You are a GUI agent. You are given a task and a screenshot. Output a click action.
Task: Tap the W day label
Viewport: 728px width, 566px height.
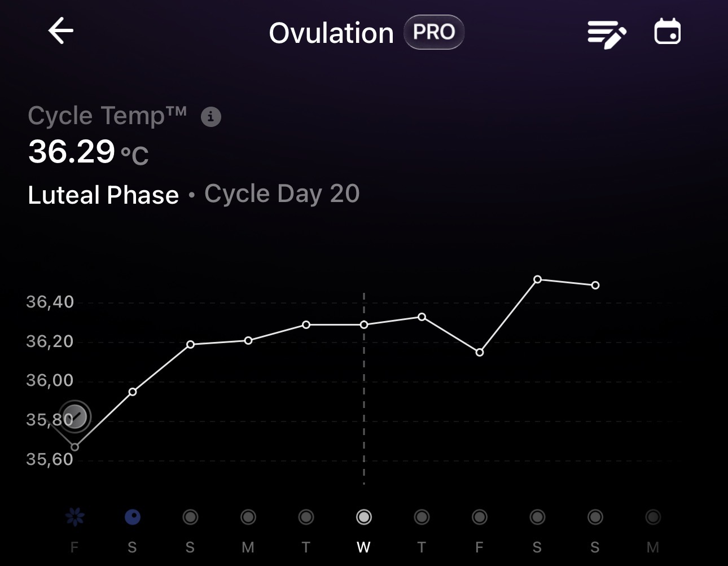[x=363, y=547]
